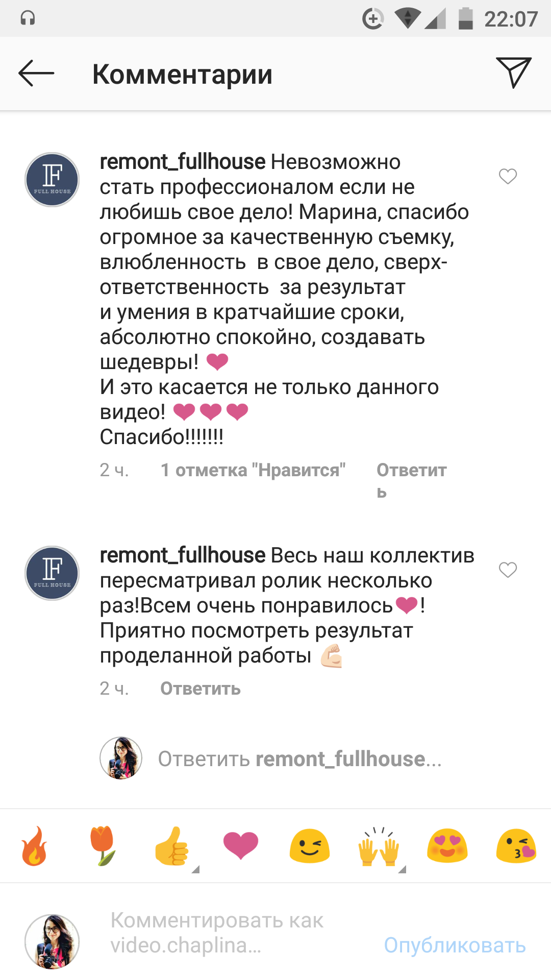551x980 pixels.
Task: Like the comment about the team rewatching
Action: pos(508,570)
